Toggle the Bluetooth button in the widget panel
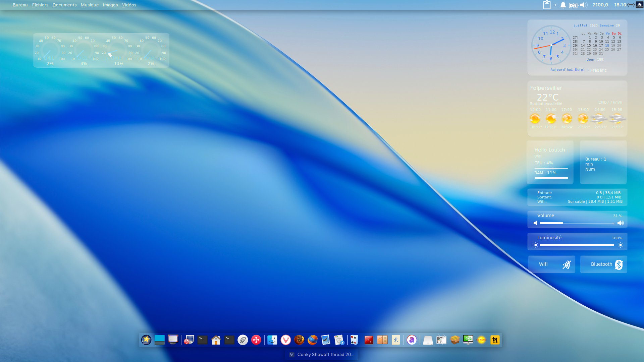The image size is (644, 362). click(604, 264)
